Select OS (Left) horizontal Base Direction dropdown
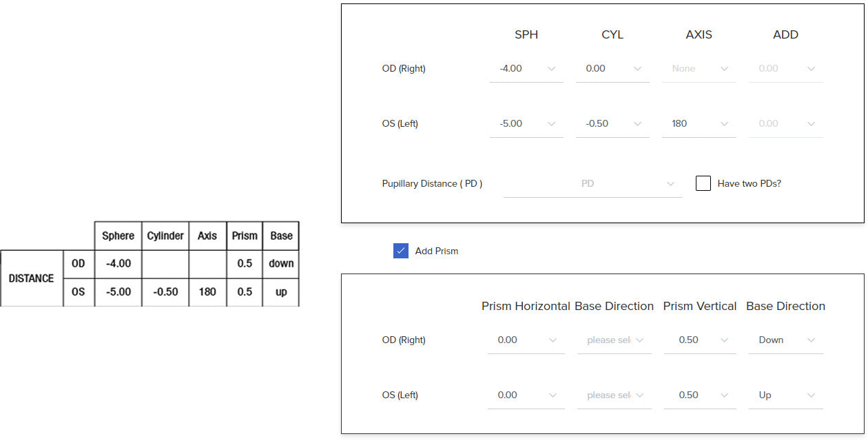The height and width of the screenshot is (443, 868). coord(614,395)
